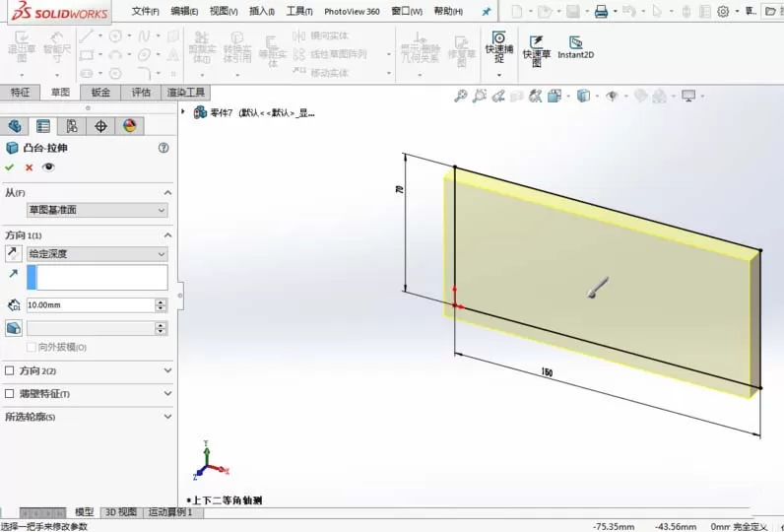Enable the 方向 2 checkbox
Viewport: 784px width, 532px height.
coord(9,370)
